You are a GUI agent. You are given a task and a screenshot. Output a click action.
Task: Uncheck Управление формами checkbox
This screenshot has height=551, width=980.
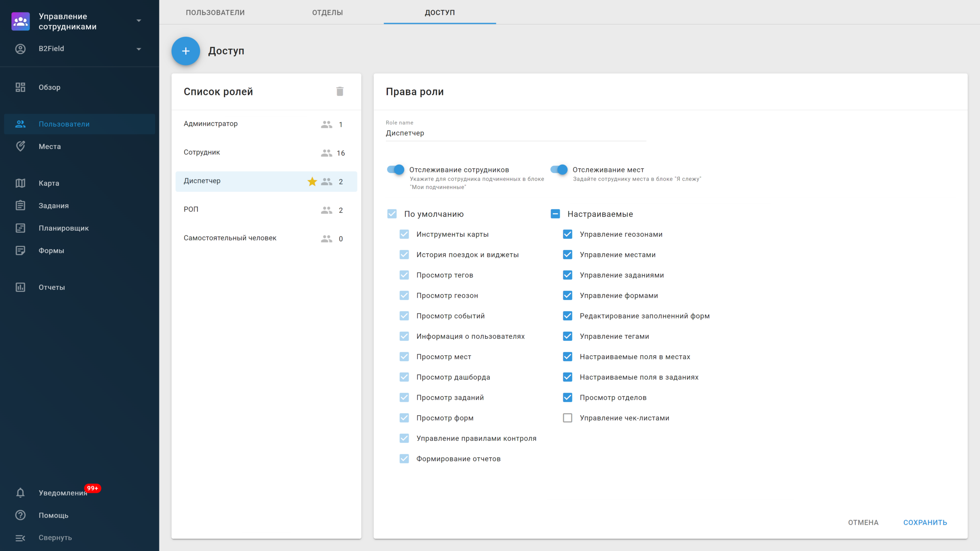567,295
